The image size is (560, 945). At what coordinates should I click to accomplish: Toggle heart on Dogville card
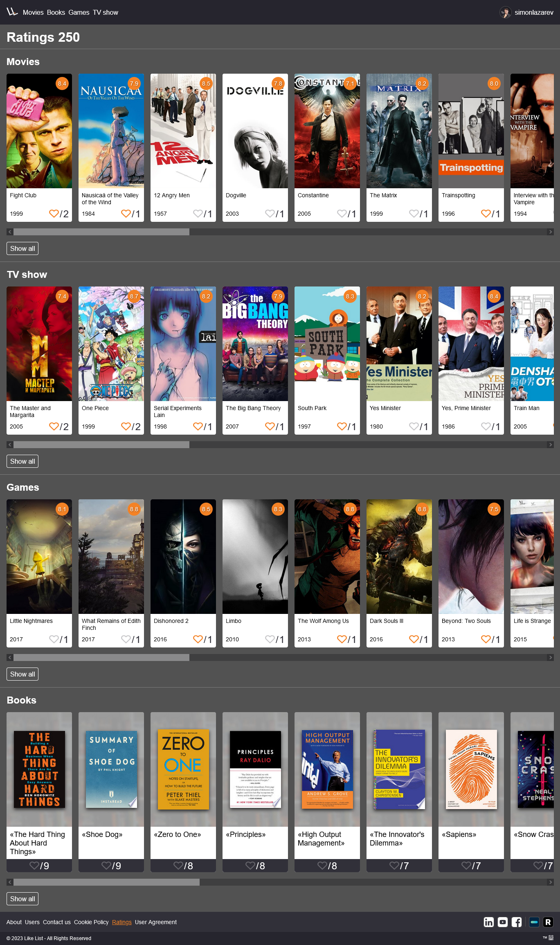(270, 213)
